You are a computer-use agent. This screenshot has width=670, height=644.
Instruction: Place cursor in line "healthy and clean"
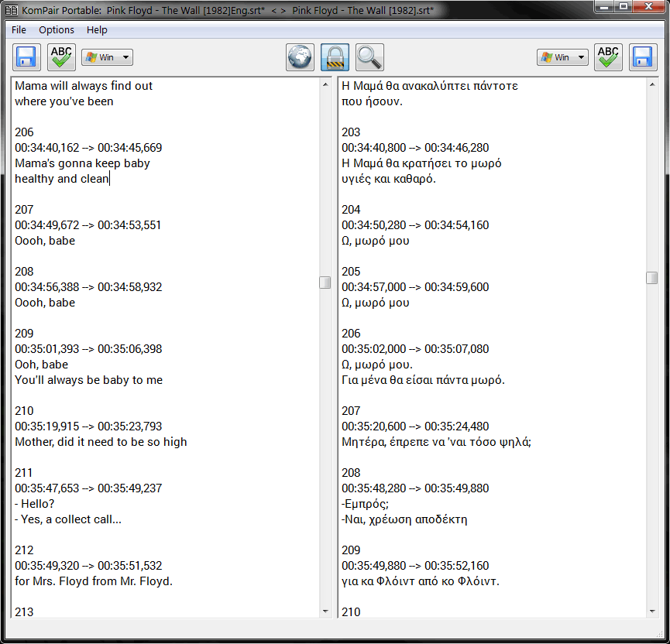pos(62,179)
